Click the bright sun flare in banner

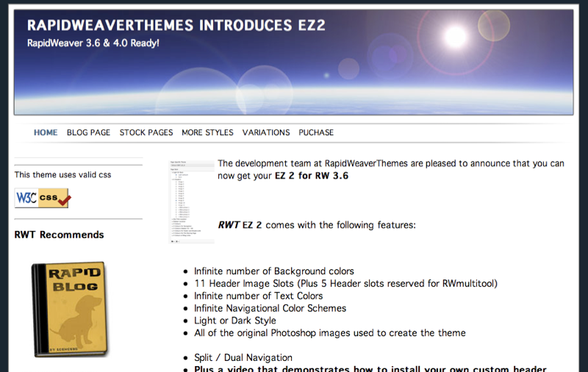point(456,35)
